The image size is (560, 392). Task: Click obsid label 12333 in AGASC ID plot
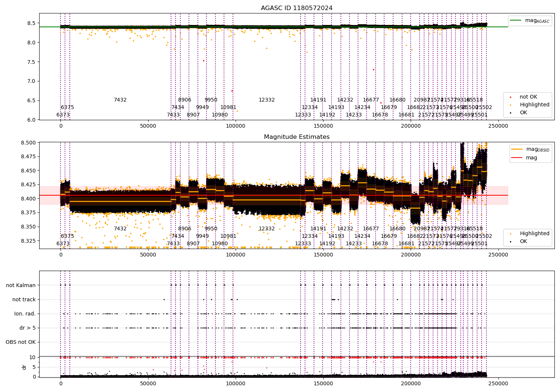click(303, 115)
